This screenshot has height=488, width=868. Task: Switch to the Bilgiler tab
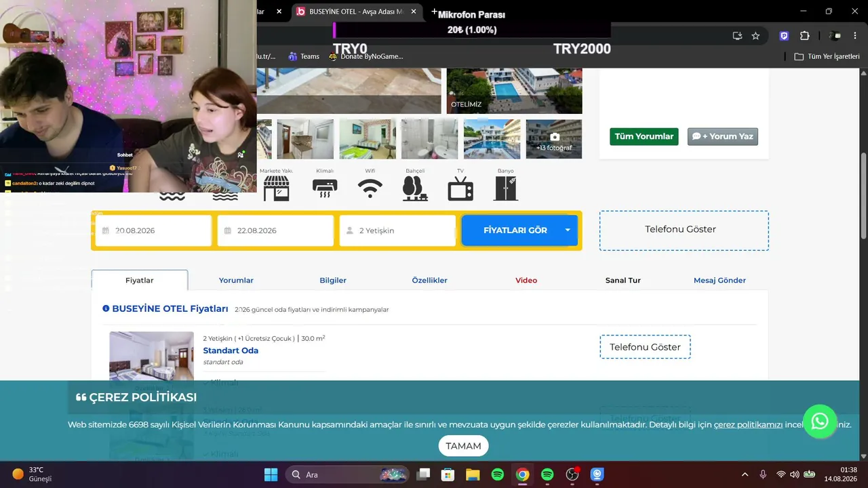[x=333, y=280]
